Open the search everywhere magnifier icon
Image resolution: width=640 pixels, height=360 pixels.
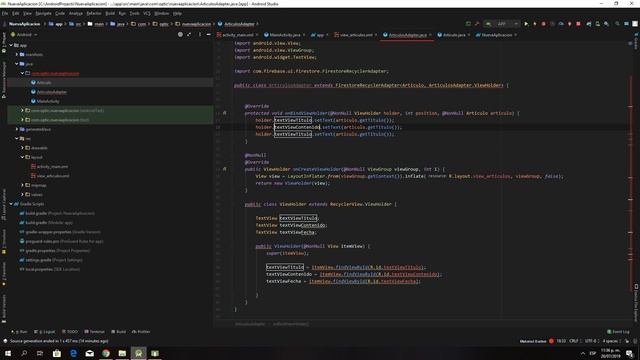click(617, 24)
